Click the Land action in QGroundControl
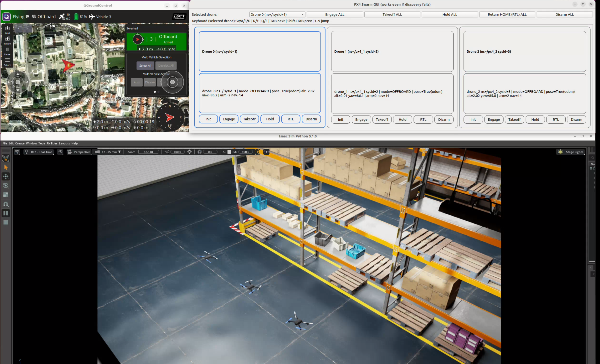 [x=8, y=30]
